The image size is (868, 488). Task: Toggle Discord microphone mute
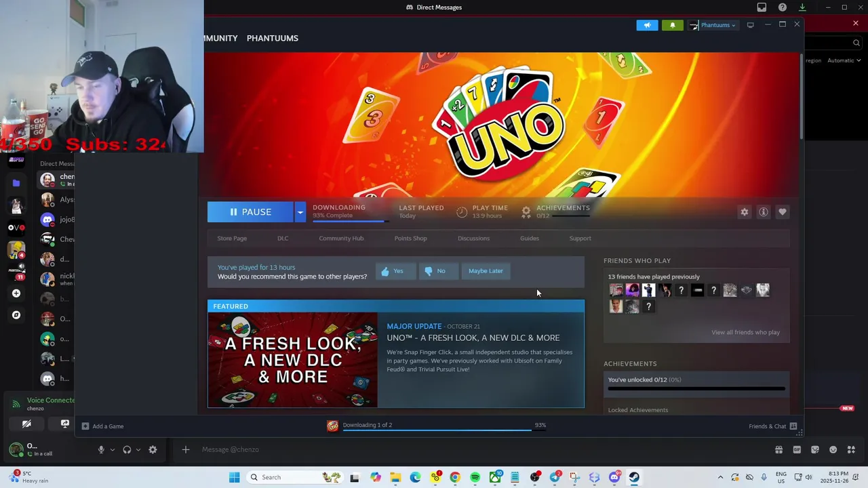(x=101, y=449)
